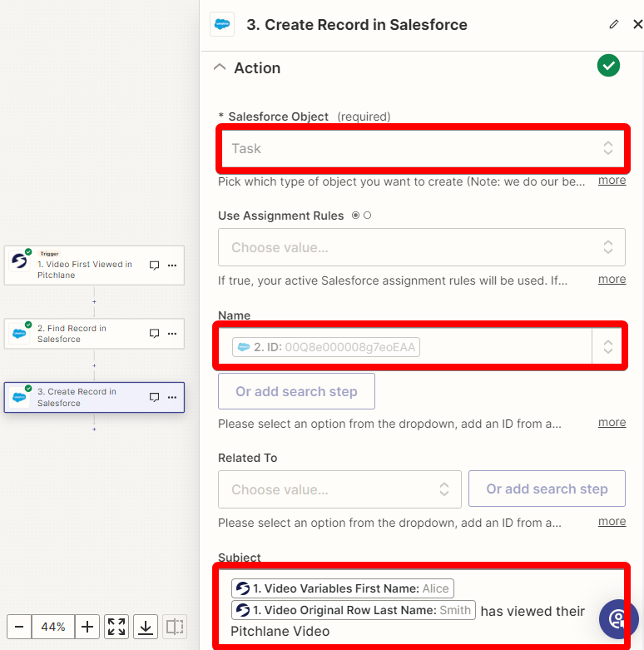The width and height of the screenshot is (644, 650).
Task: Open the Name field dropdown arrows
Action: (x=608, y=346)
